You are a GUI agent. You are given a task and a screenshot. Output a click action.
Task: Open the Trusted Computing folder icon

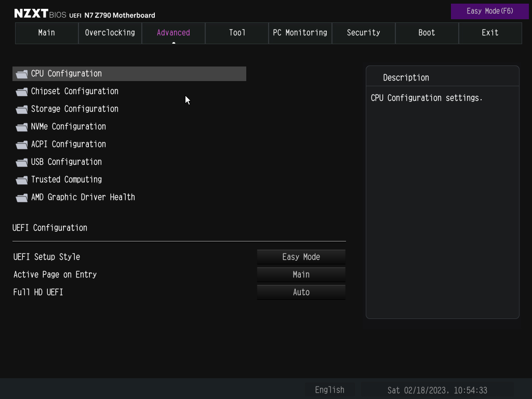point(21,179)
